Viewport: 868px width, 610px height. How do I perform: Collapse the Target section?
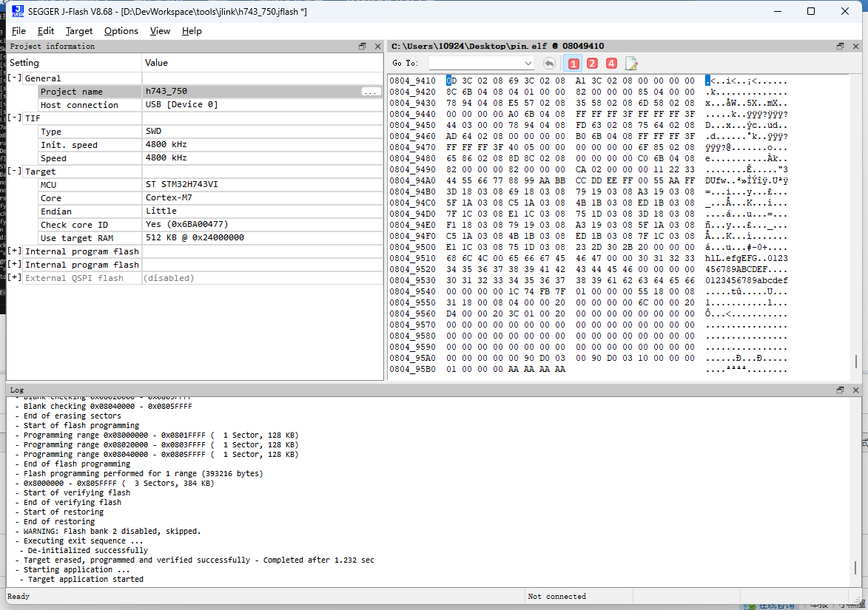[x=13, y=171]
